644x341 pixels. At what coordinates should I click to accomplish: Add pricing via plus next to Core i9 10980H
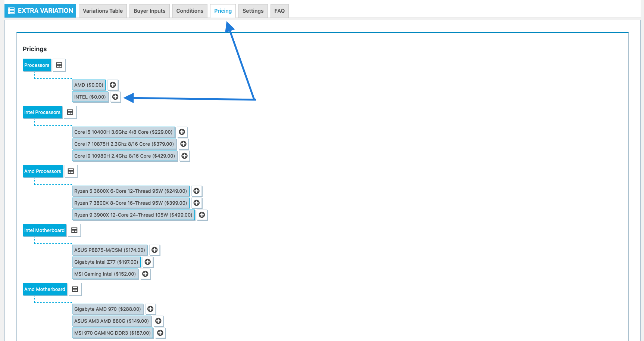[x=184, y=156]
